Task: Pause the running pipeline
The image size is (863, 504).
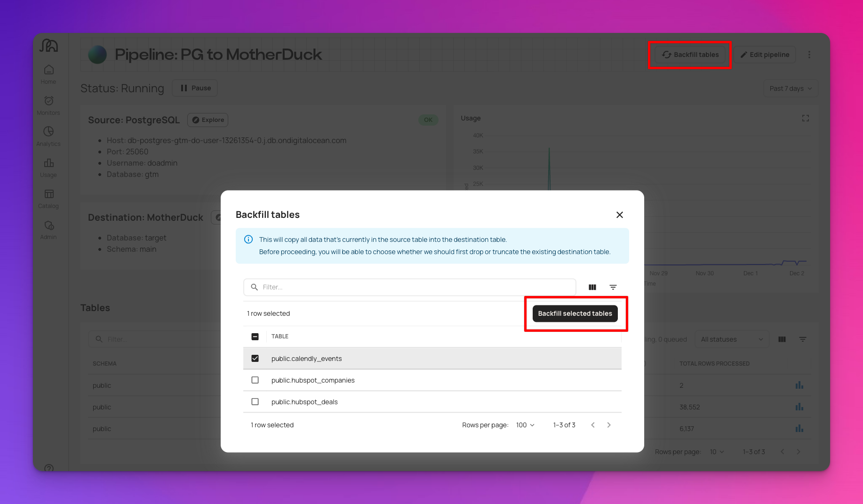Action: coord(195,88)
